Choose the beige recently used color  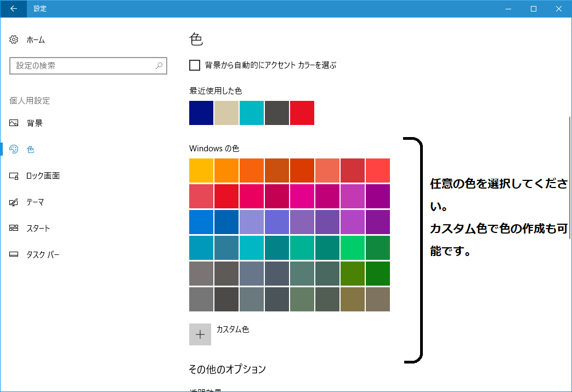click(226, 113)
